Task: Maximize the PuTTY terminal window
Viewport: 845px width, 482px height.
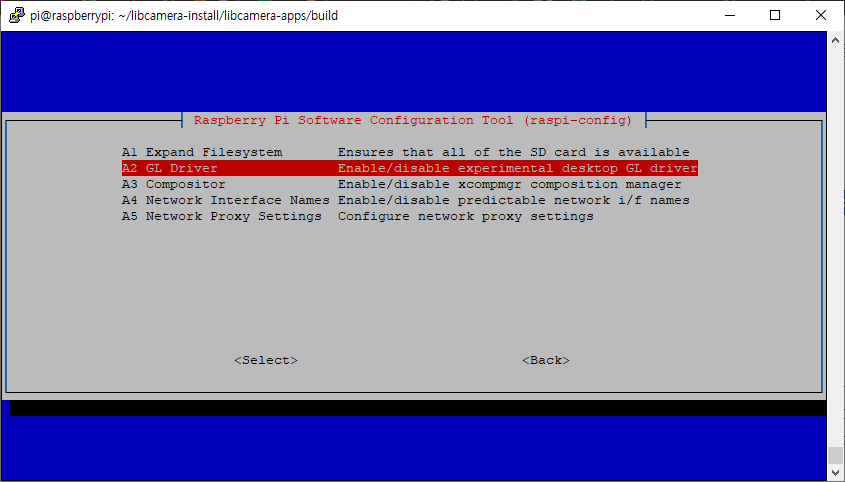Action: tap(775, 15)
